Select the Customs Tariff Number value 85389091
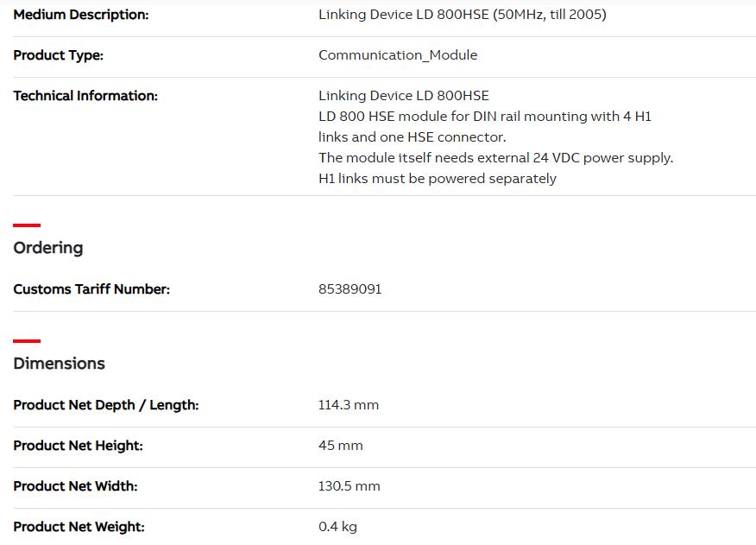Screen dimensions: 756x545 coord(350,289)
